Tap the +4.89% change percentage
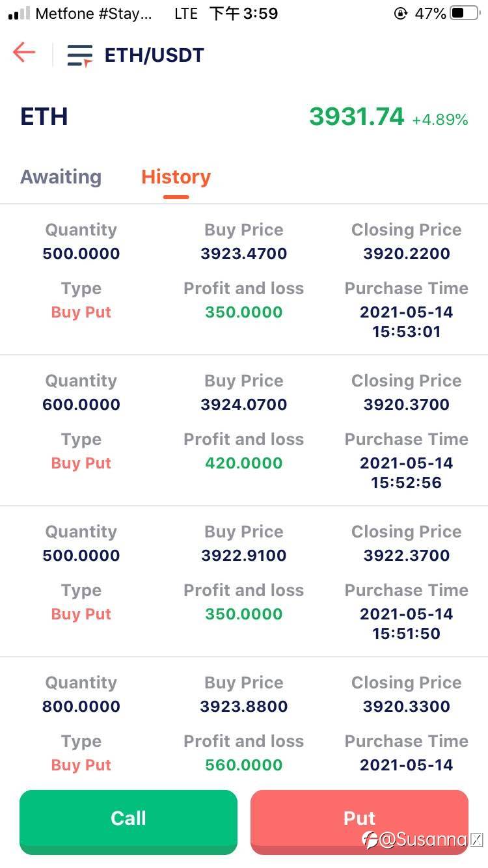This screenshot has width=488, height=868. 440,120
